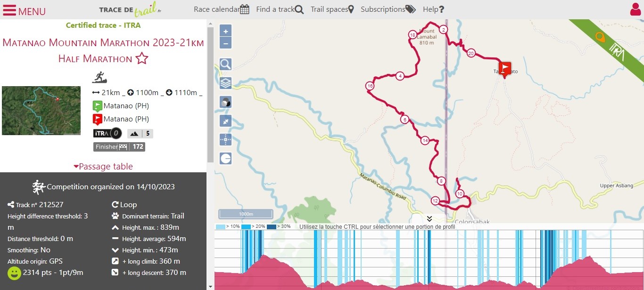Click the Loop arrow icon
Image resolution: width=644 pixels, height=290 pixels.
(115, 205)
